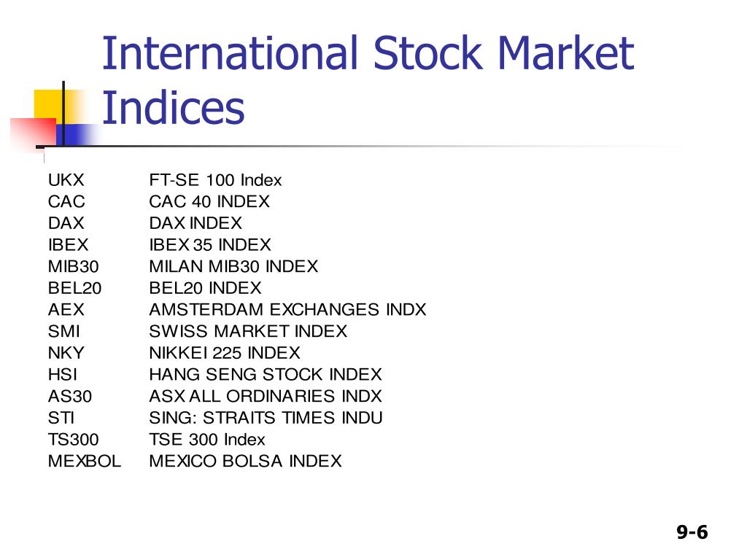Select 'AMSTERDAM EXCHANGES INDX' text
The height and width of the screenshot is (560, 747).
pyautogui.click(x=287, y=309)
